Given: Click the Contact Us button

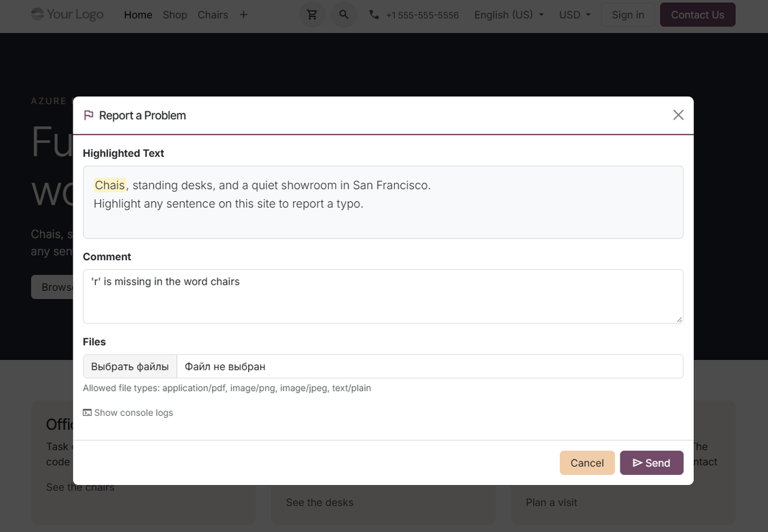Looking at the screenshot, I should tap(697, 15).
